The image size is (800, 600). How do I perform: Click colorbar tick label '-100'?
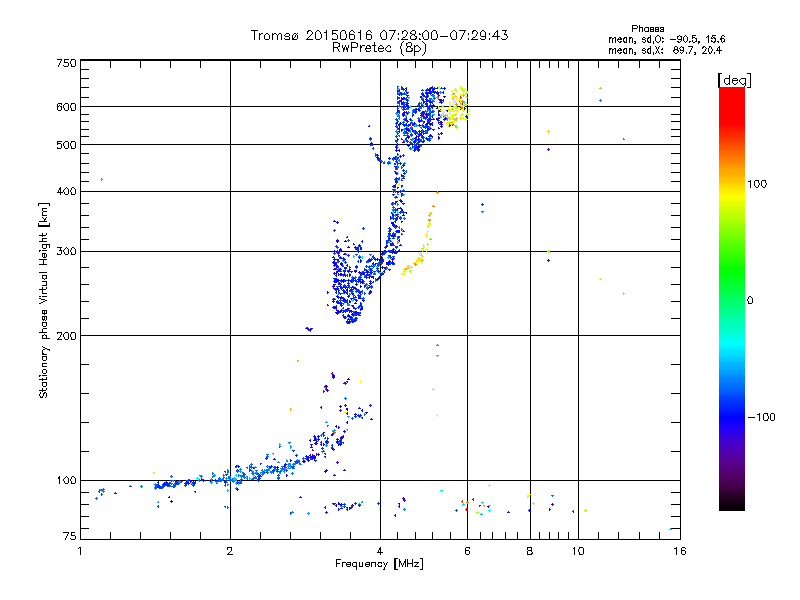click(762, 417)
